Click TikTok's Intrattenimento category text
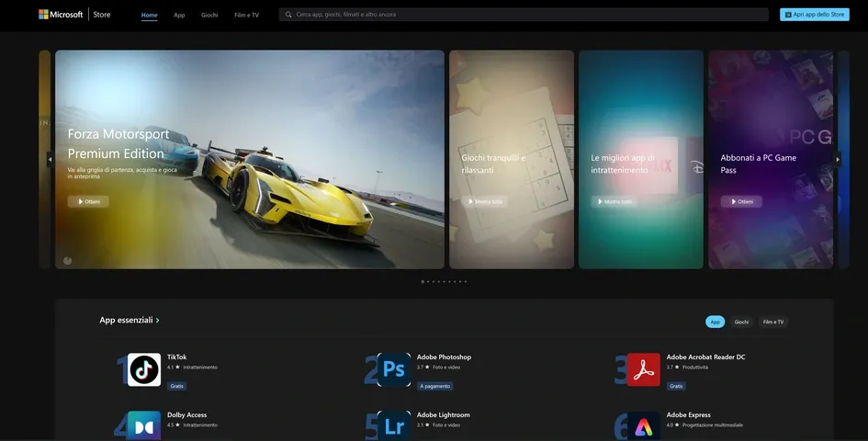The width and height of the screenshot is (868, 441). point(200,367)
